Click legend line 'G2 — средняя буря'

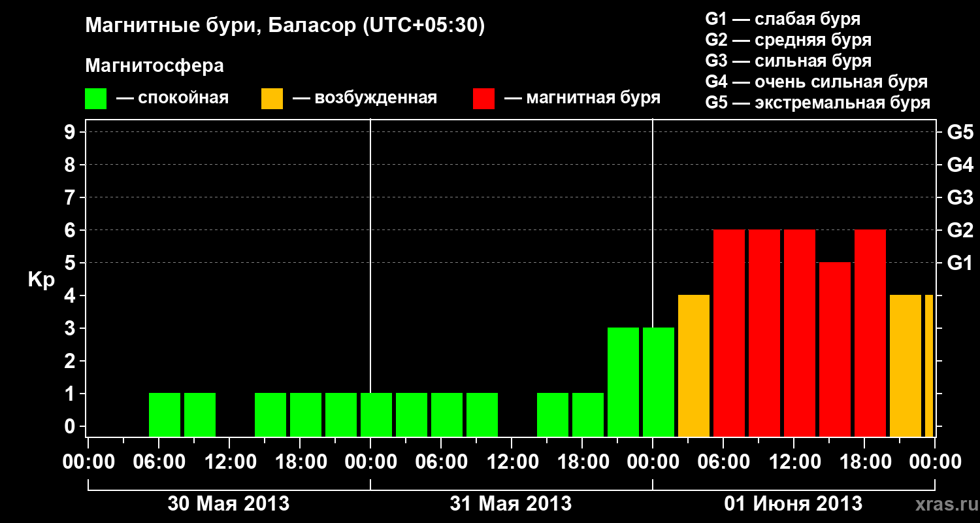[x=788, y=40]
